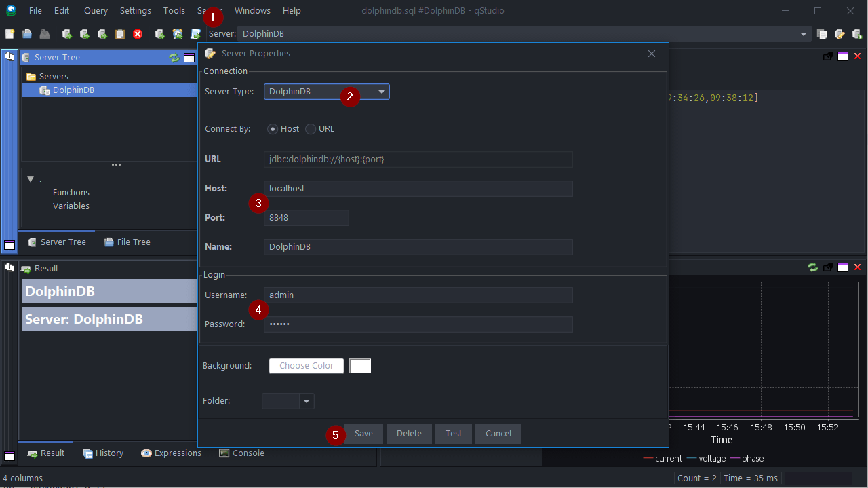Switch to the Server Tree tab

tap(57, 242)
